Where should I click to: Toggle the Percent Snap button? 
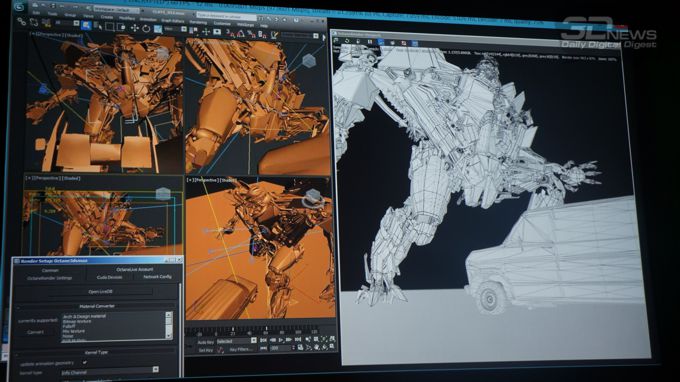(x=250, y=33)
